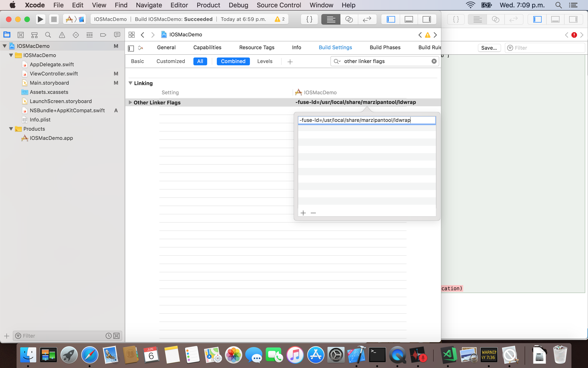The height and width of the screenshot is (368, 588).
Task: Collapse the IOSMacDemo project root
Action: (x=5, y=46)
